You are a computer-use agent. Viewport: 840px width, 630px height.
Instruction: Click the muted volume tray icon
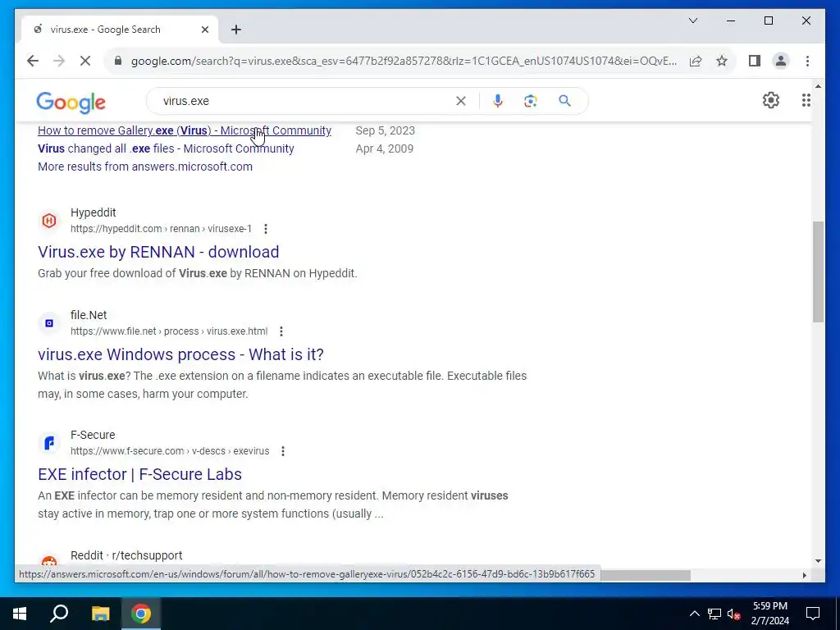coord(734,614)
